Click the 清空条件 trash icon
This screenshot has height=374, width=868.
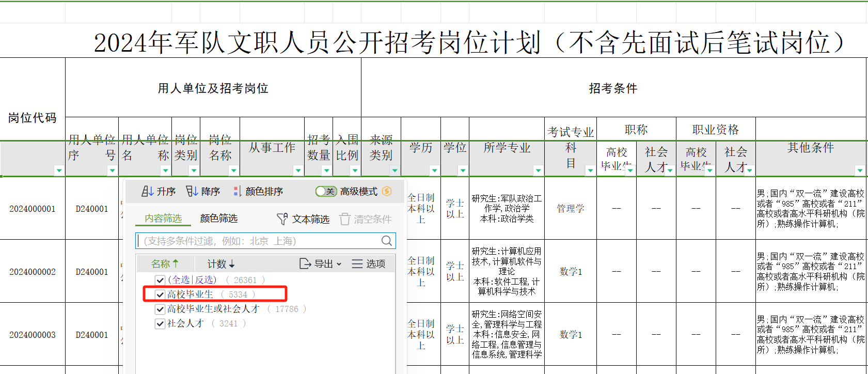tap(344, 219)
